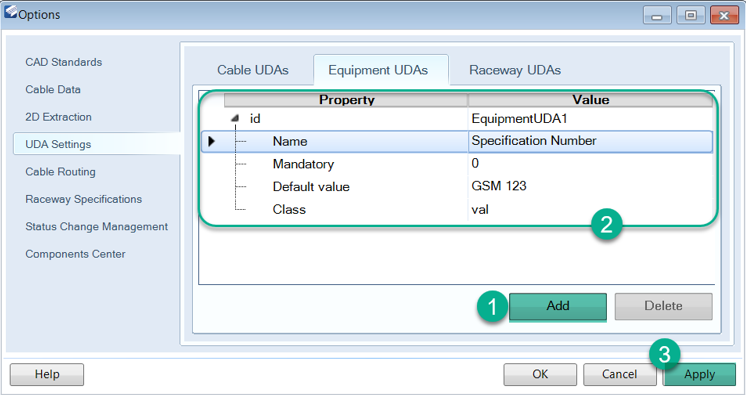Click the Options window app icon
Screen dimensions: 746x395
click(10, 12)
